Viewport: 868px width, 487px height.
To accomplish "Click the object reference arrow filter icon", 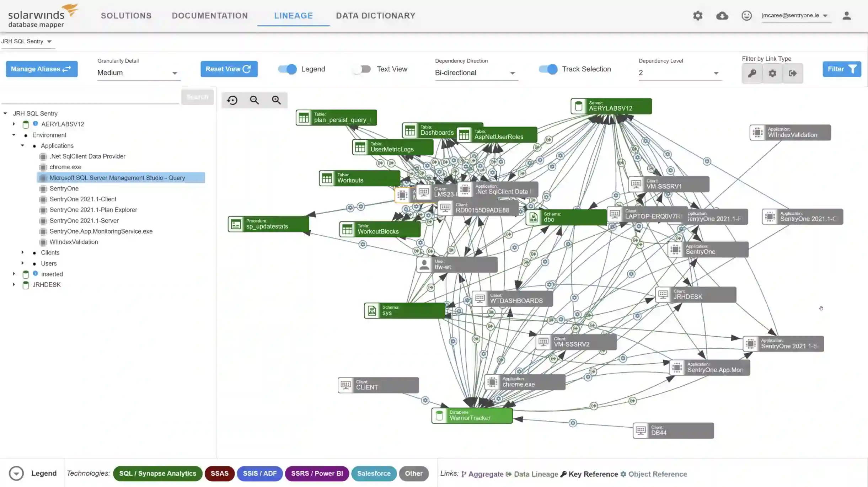I will tap(773, 73).
